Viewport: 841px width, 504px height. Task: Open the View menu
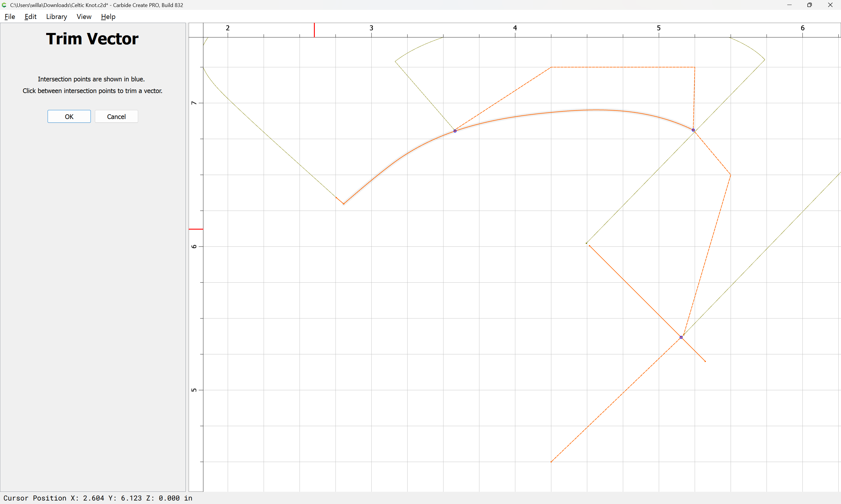tap(84, 17)
